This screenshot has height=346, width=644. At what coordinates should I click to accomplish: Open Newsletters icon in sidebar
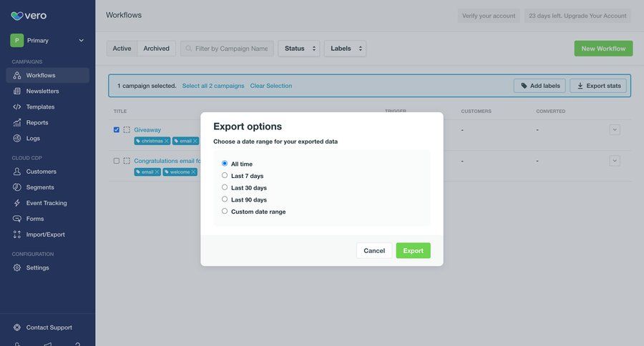[x=17, y=91]
